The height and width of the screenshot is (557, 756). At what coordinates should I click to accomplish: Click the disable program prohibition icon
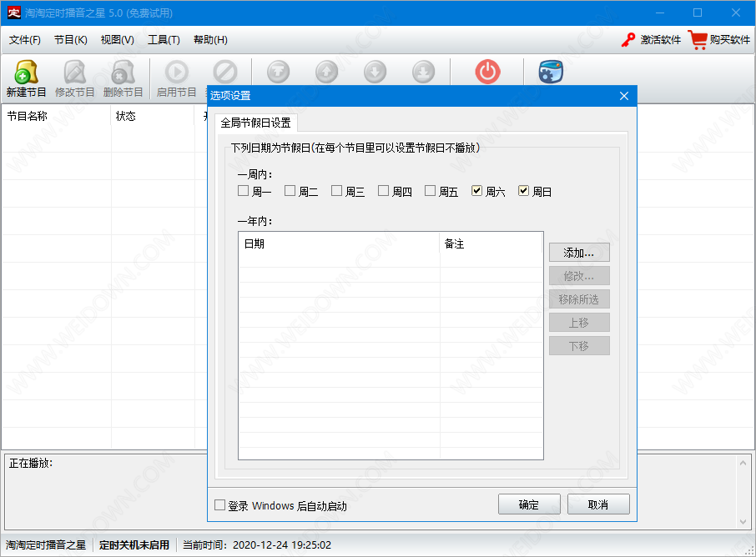click(225, 73)
